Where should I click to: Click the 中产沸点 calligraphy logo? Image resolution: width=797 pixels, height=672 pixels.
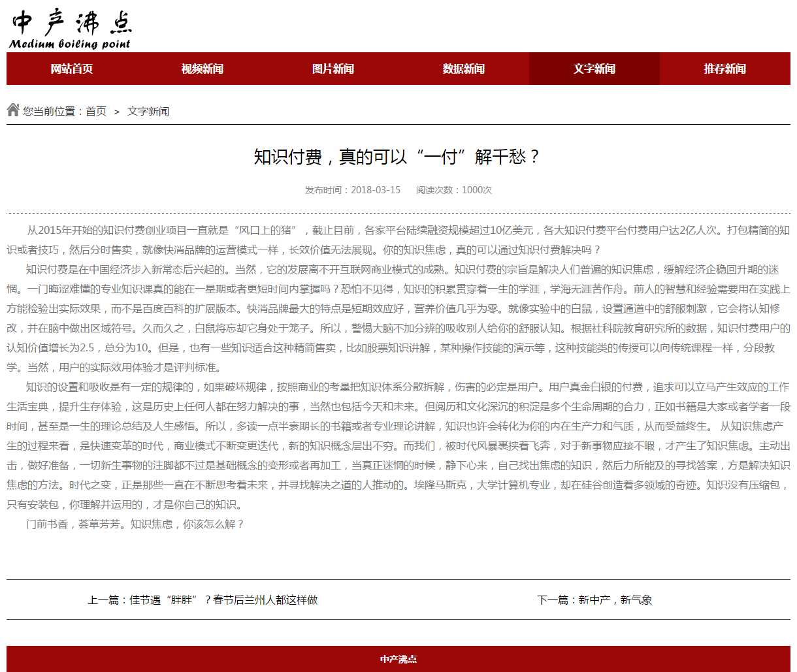coord(72,22)
